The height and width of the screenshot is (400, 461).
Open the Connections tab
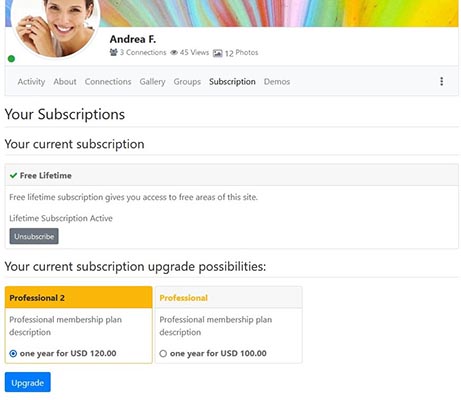tap(108, 82)
